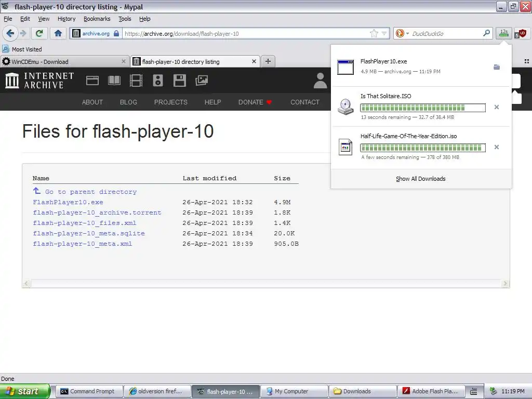The image size is (532, 399).
Task: Click the Is That Solitaire.ISO progress bar
Action: click(x=423, y=108)
